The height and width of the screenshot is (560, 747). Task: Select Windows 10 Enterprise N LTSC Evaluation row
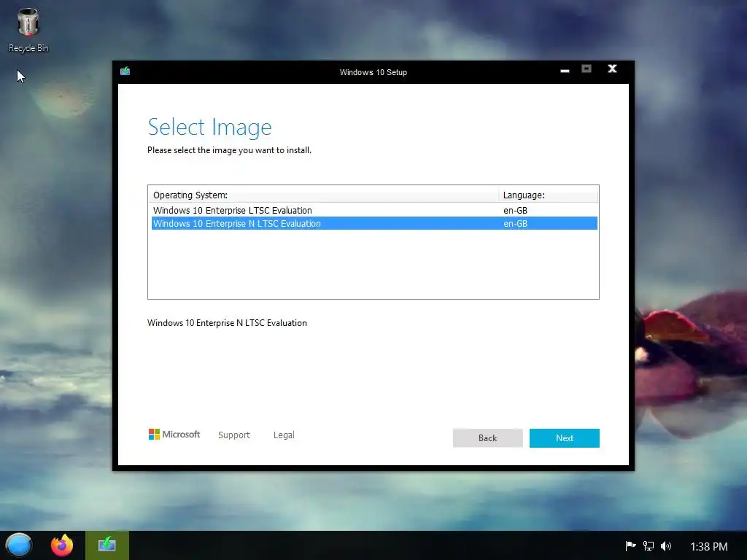point(374,223)
